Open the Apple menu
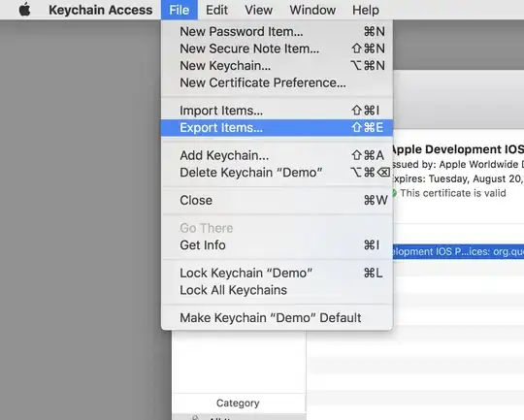The height and width of the screenshot is (420, 524). [x=24, y=10]
